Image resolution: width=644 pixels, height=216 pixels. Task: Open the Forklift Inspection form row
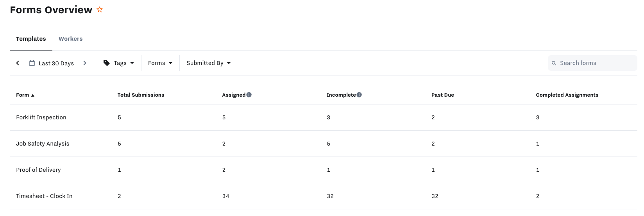pos(41,117)
